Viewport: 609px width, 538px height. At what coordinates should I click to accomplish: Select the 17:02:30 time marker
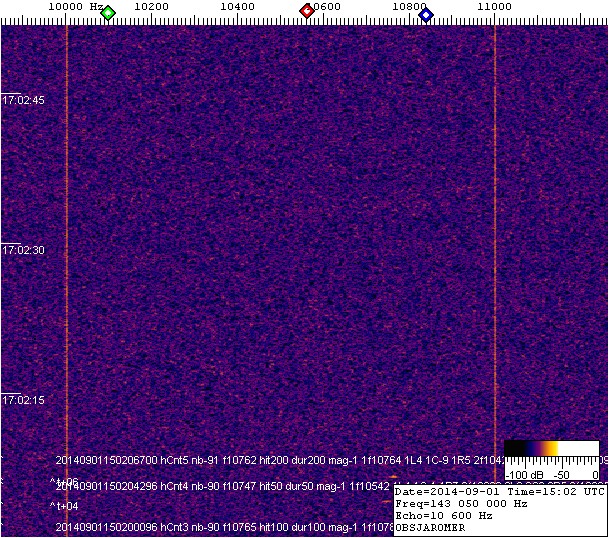(23, 250)
